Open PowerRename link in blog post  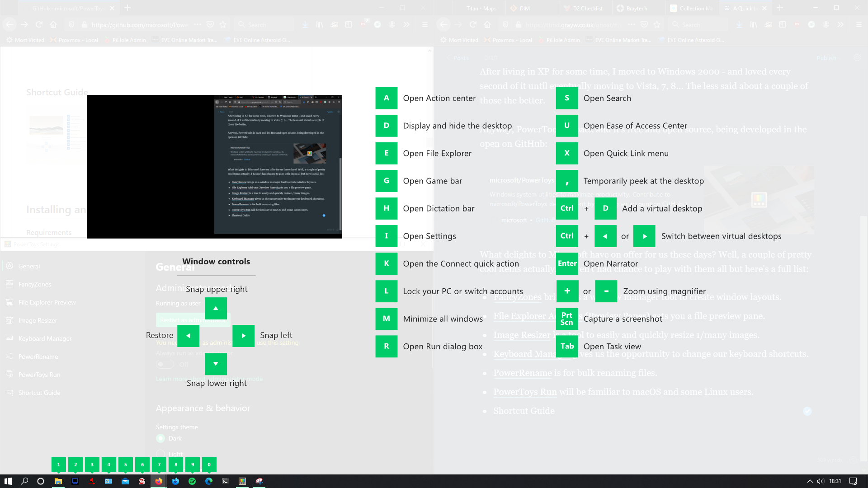click(x=523, y=373)
